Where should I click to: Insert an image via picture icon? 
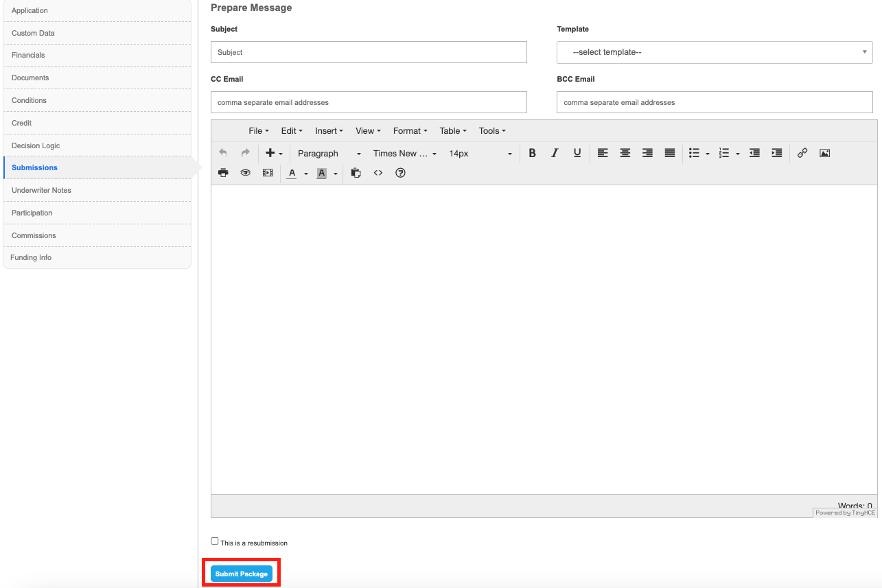825,153
